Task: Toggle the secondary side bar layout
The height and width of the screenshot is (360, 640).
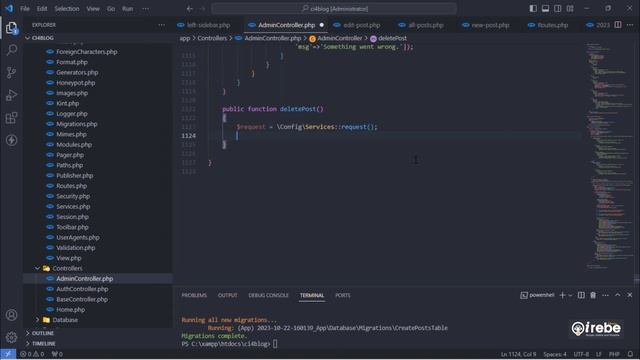Action: (x=558, y=9)
